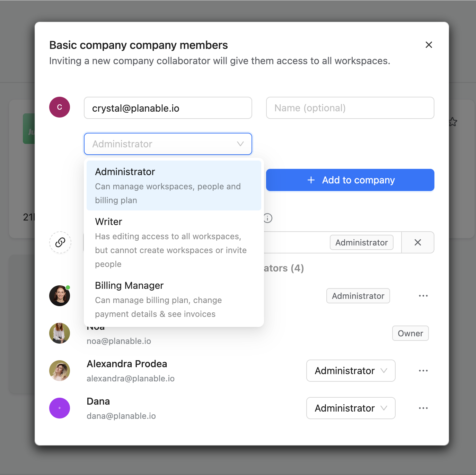
Task: Click Add to company button
Action: pos(350,180)
